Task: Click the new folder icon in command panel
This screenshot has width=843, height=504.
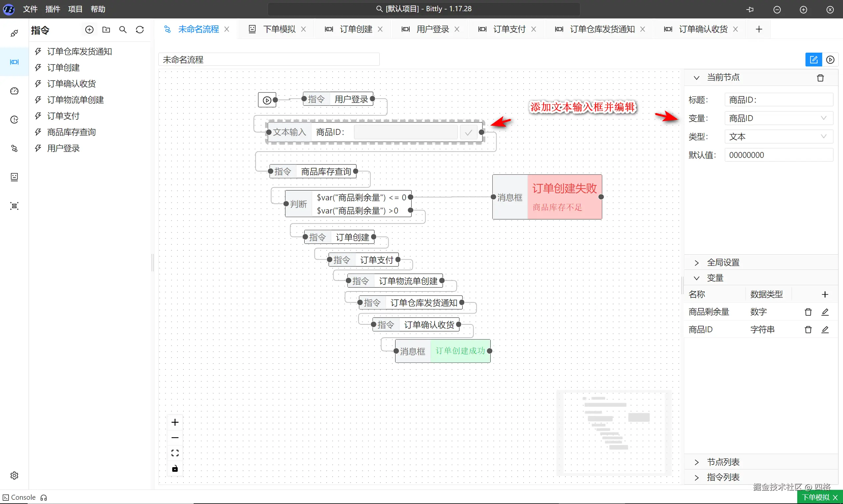Action: click(x=106, y=30)
